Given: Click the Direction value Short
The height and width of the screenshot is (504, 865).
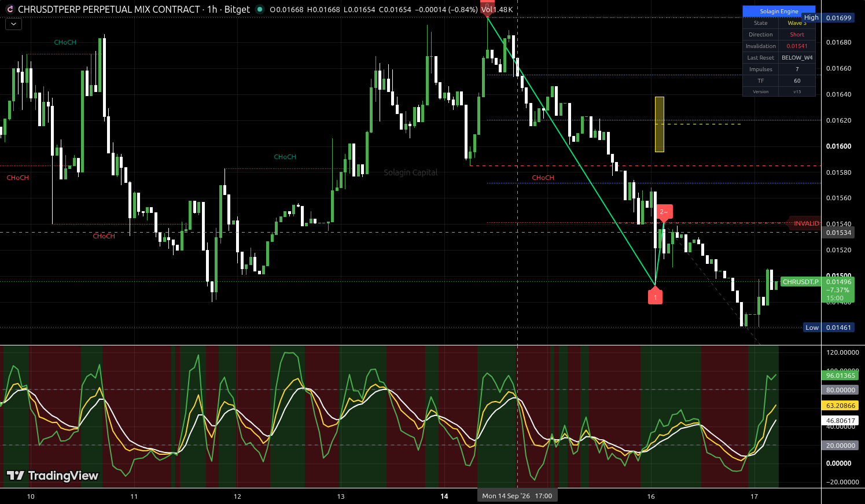Looking at the screenshot, I should click(x=797, y=35).
